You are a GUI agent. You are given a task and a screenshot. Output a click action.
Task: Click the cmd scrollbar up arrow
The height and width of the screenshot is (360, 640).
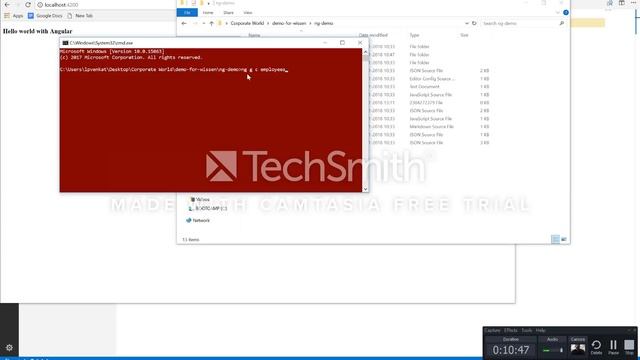pos(365,52)
